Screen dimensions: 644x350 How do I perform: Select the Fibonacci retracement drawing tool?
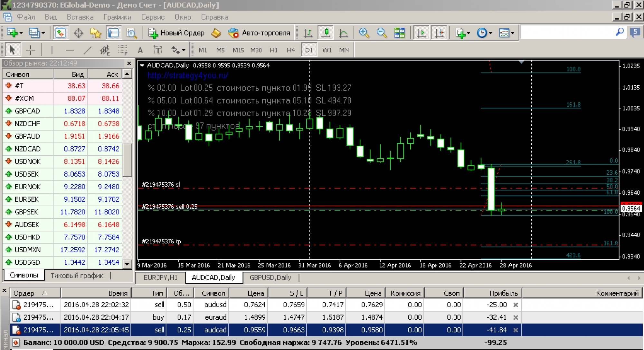[122, 50]
